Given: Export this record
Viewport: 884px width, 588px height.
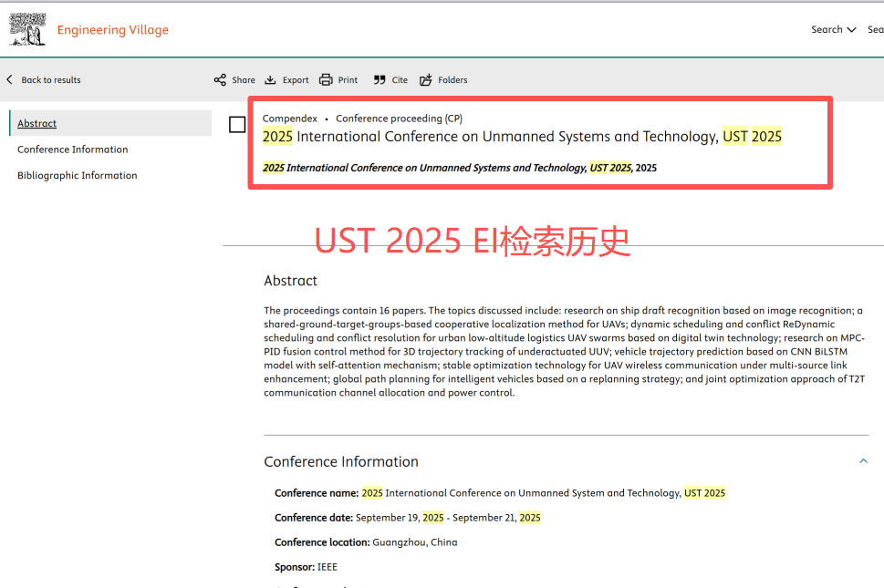Looking at the screenshot, I should tap(294, 80).
